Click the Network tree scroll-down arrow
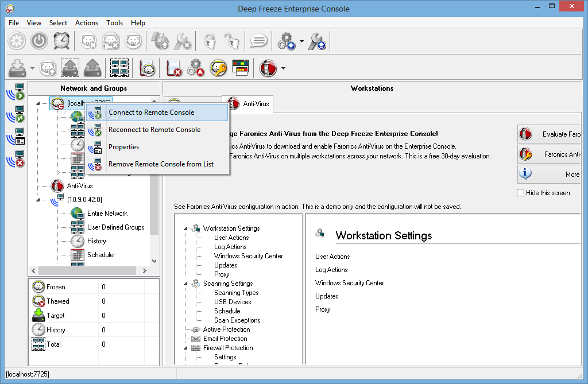This screenshot has height=384, width=588. (154, 261)
